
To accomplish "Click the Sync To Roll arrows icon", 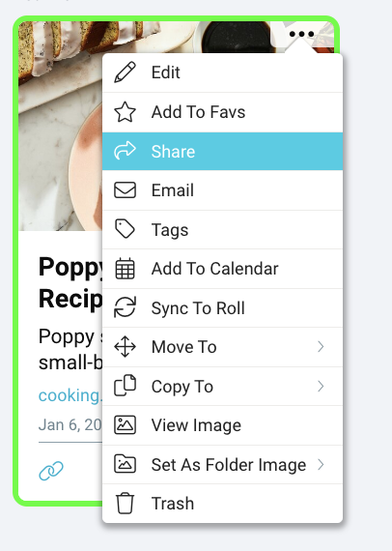I will [x=125, y=307].
